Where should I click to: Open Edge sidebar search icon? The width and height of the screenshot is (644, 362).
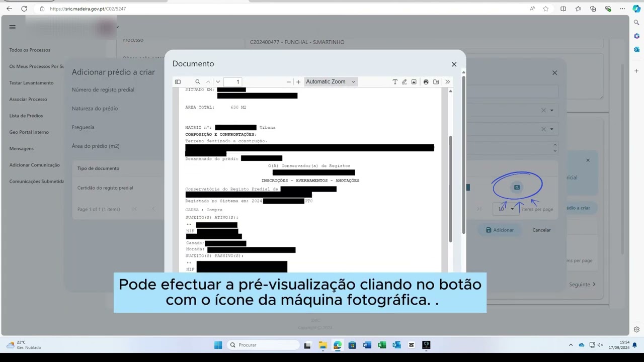(636, 23)
